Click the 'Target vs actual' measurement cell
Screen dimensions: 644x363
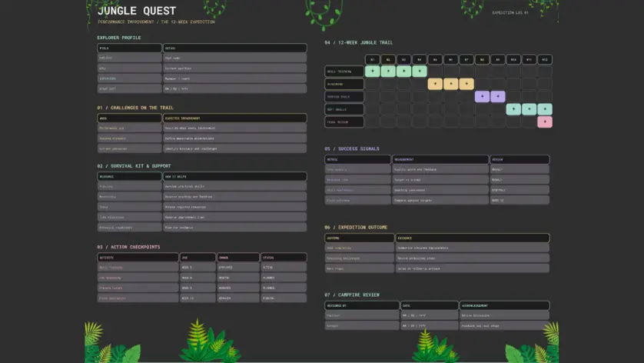point(440,180)
